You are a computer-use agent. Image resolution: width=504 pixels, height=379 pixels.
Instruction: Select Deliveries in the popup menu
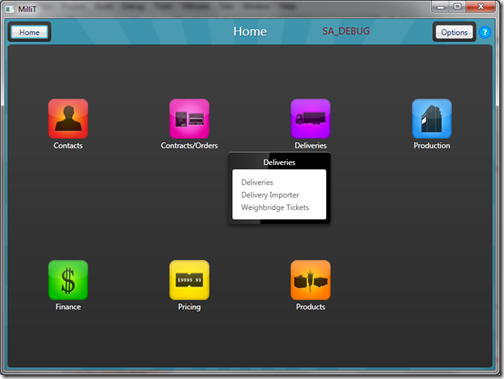[257, 182]
